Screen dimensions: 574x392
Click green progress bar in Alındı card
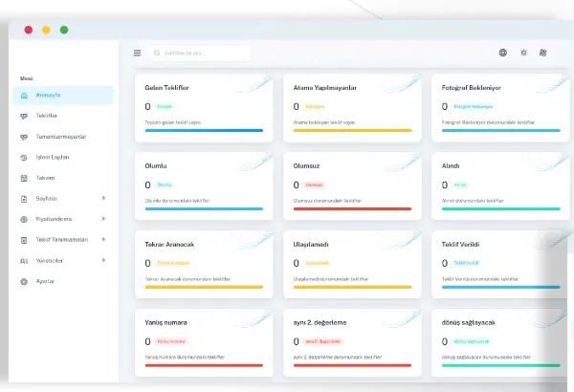tap(500, 208)
